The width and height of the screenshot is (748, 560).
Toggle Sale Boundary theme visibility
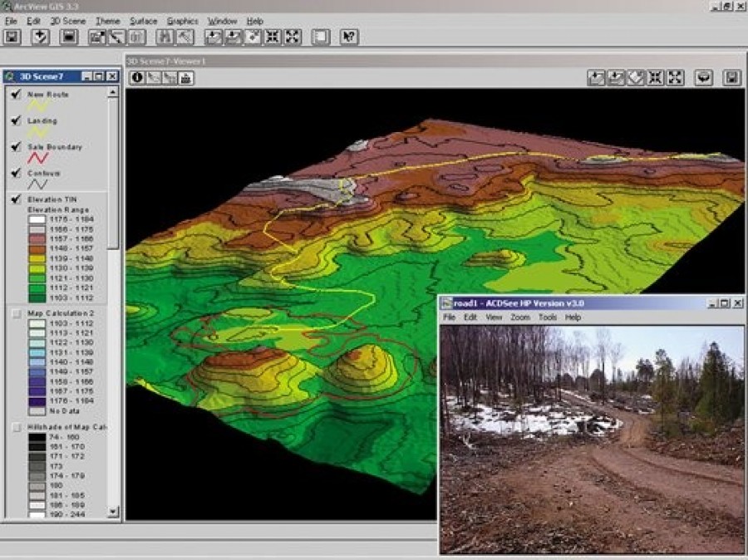pos(15,147)
